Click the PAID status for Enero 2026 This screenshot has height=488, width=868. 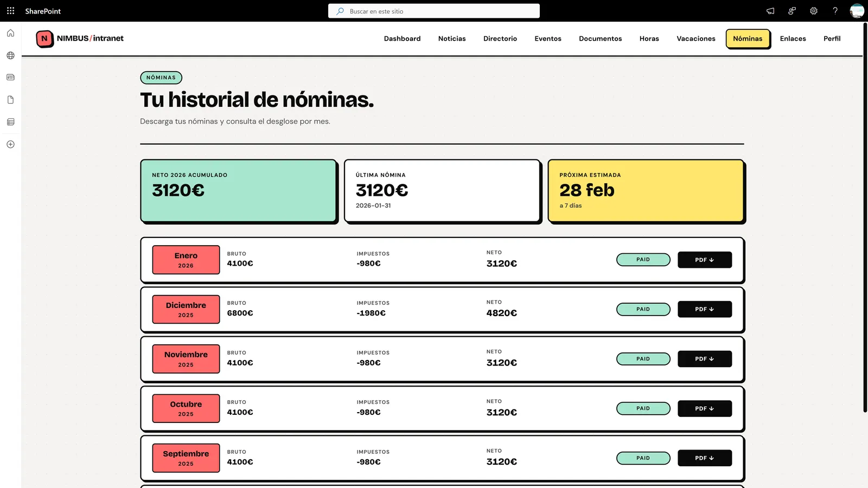(x=643, y=260)
